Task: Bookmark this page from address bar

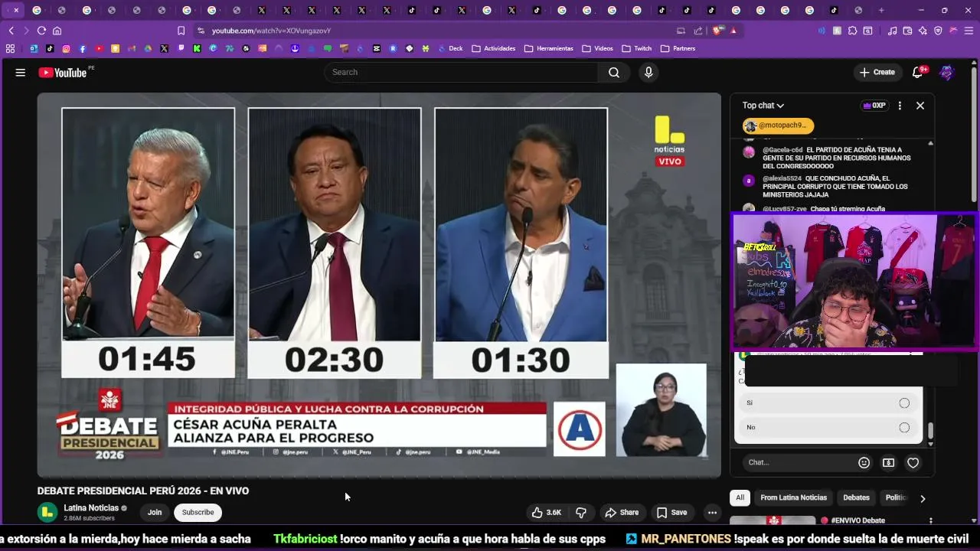Action: tap(181, 31)
